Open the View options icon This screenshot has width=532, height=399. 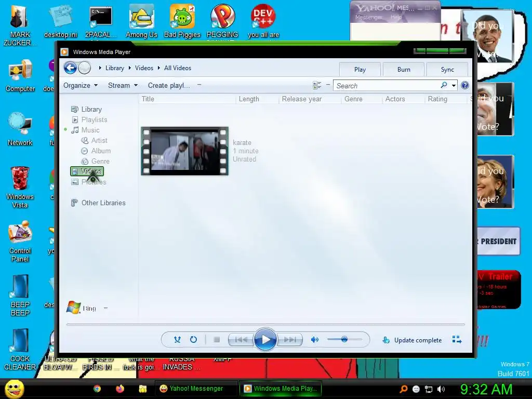click(x=317, y=86)
